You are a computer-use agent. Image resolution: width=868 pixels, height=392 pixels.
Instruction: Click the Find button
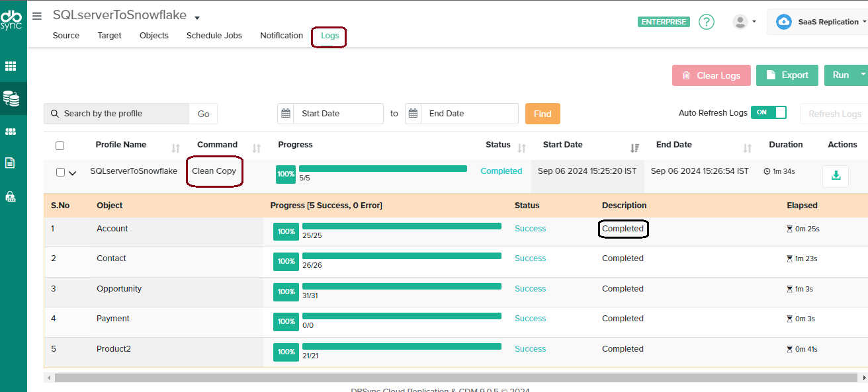tap(542, 113)
